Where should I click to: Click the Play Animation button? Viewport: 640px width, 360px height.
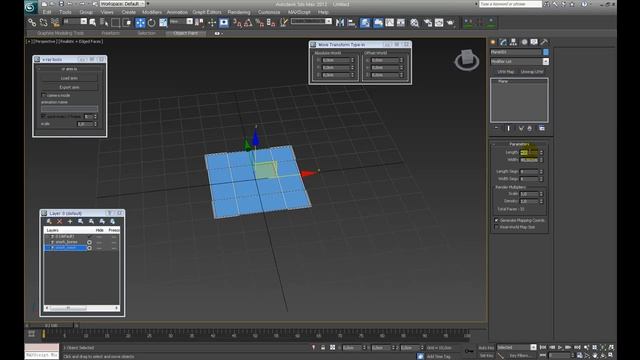click(560, 347)
